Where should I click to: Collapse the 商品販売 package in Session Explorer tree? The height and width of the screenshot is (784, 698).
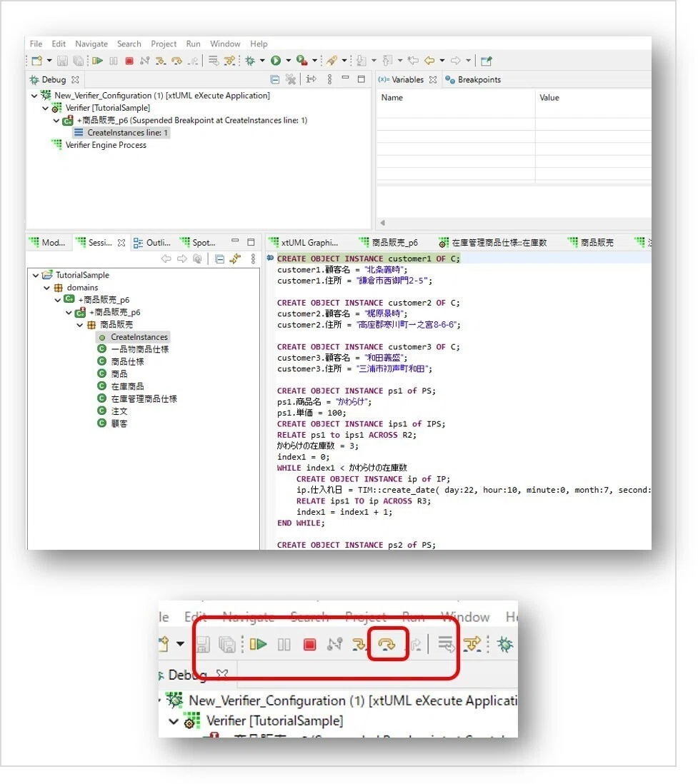click(x=79, y=325)
